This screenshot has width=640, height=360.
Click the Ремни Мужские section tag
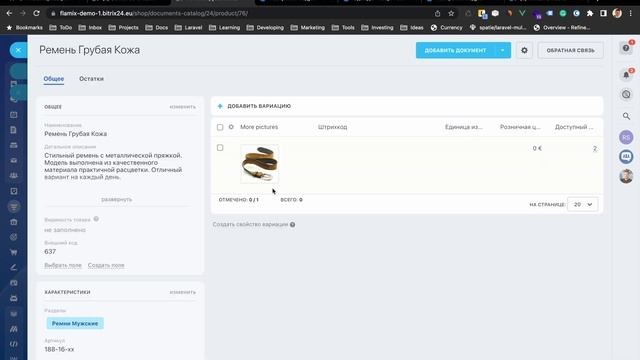pyautogui.click(x=75, y=323)
